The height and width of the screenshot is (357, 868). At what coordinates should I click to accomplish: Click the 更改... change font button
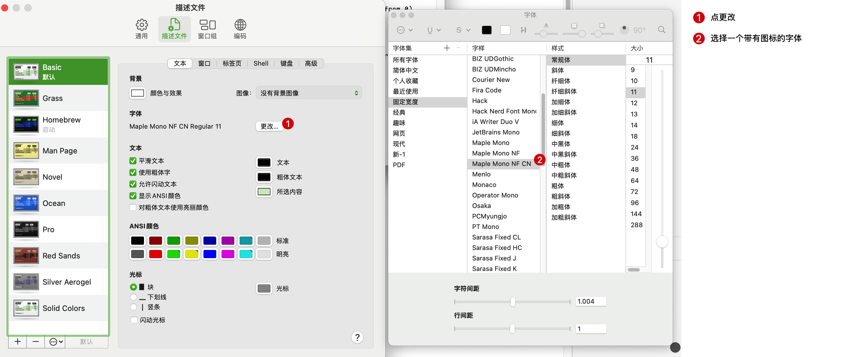269,126
